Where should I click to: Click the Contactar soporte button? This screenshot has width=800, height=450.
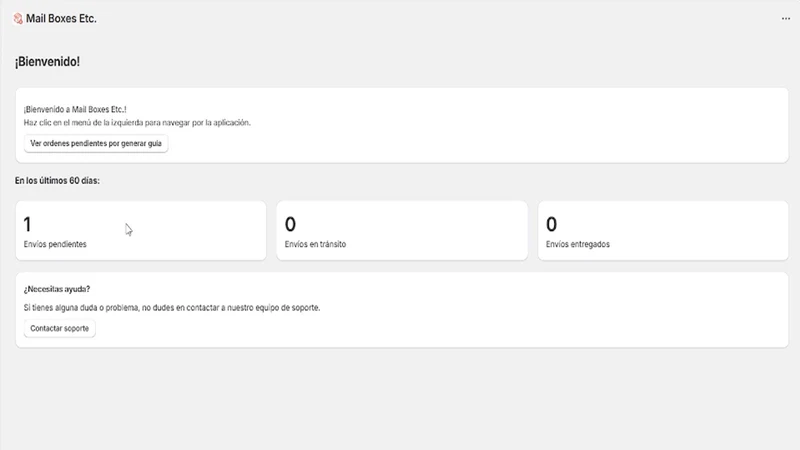60,329
